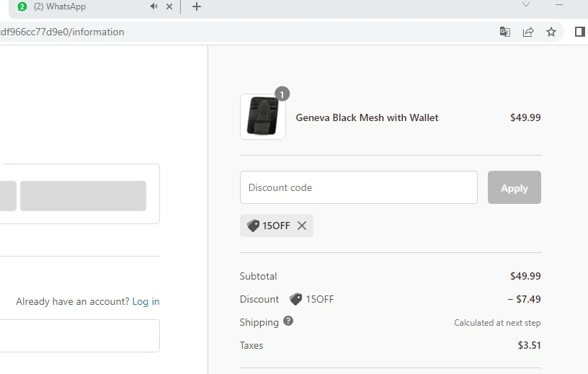Click the shipping help question icon
This screenshot has height=374, width=588.
288,321
